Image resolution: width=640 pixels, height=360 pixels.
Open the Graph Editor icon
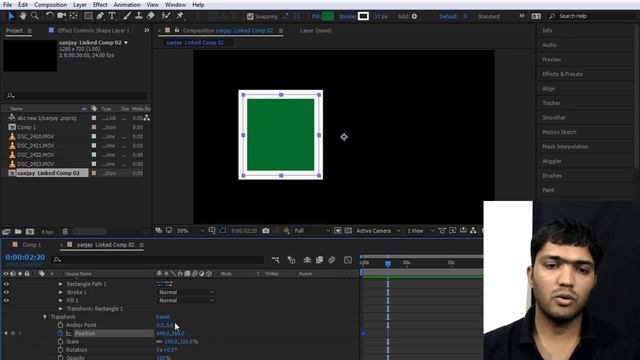click(348, 260)
